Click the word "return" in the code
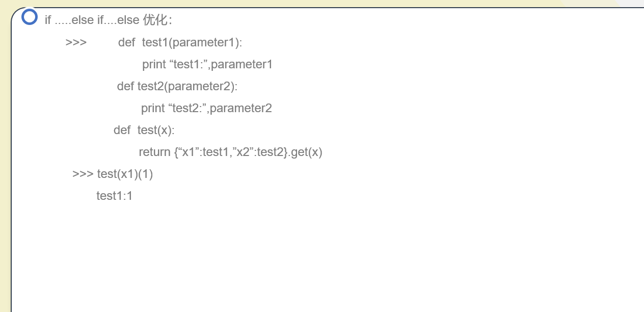The width and height of the screenshot is (644, 312). click(x=154, y=152)
